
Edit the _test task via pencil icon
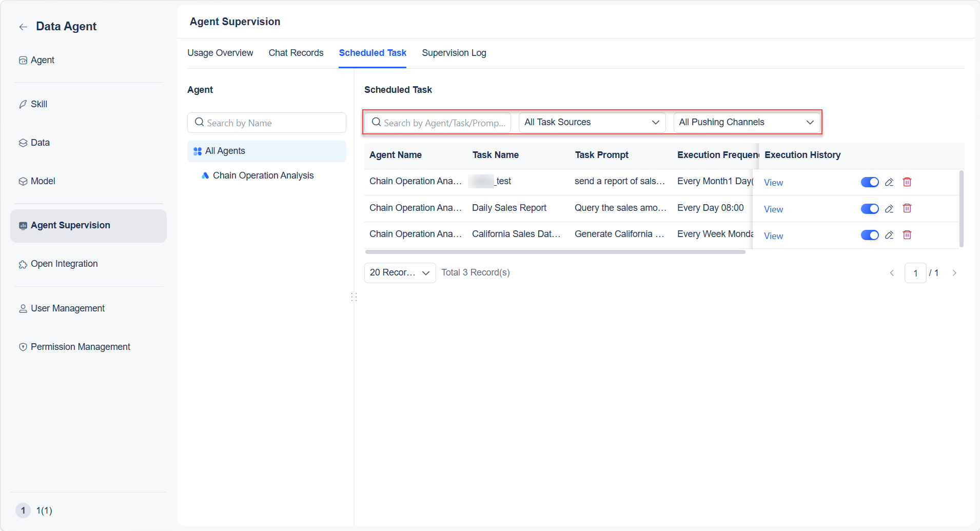(x=889, y=182)
